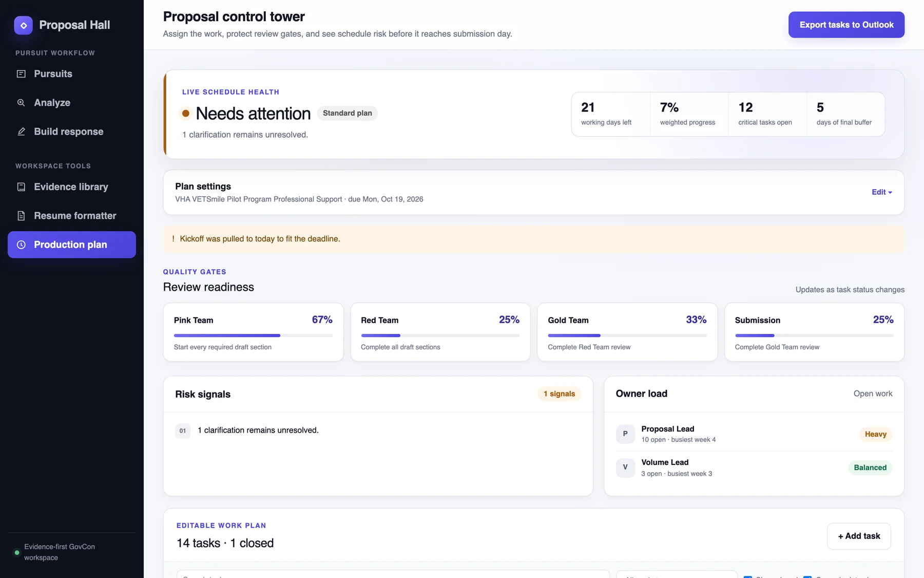Click the Proposal Lead 'P' avatar

coord(625,434)
